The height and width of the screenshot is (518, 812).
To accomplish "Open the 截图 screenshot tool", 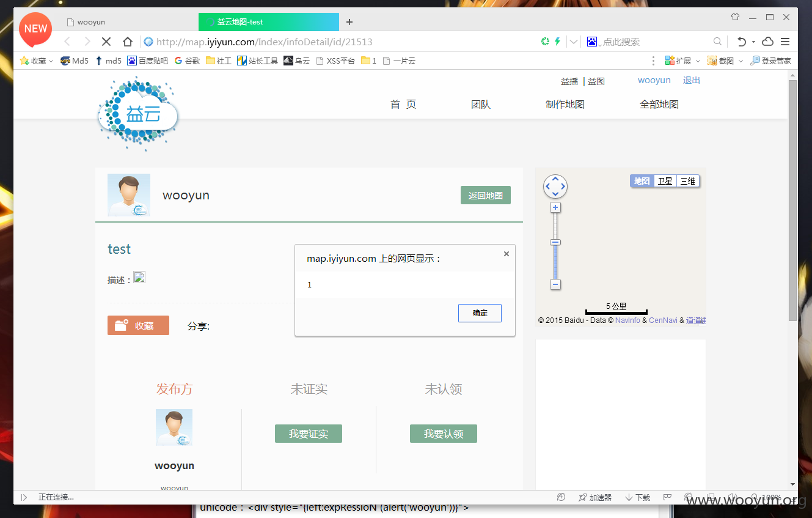I will point(722,61).
